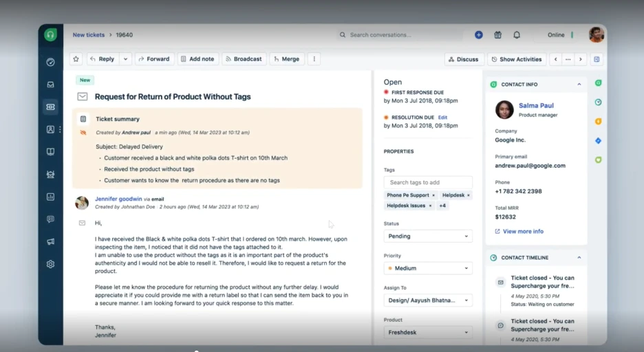644x352 pixels.
Task: Star this ticket as favorite
Action: coord(76,59)
